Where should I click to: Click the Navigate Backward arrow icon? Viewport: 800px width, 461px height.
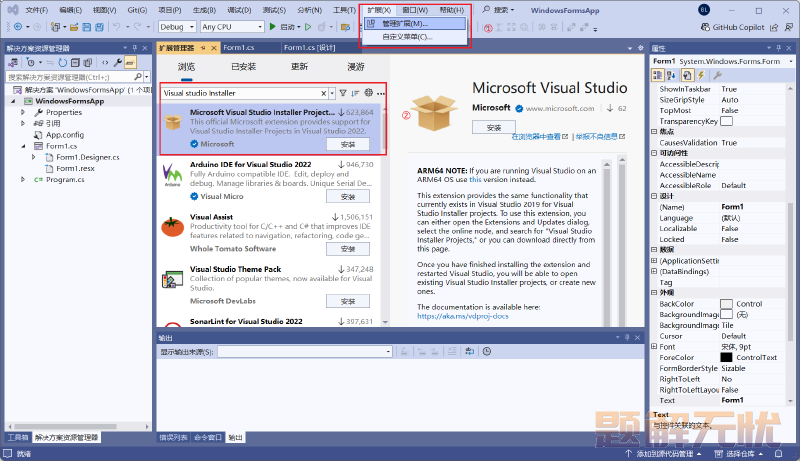[18, 27]
